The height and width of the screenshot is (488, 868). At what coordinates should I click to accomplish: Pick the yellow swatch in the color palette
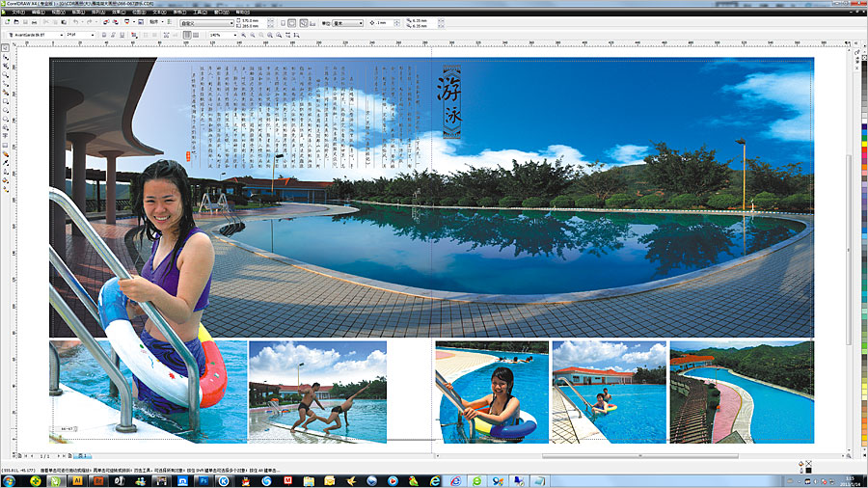863,134
